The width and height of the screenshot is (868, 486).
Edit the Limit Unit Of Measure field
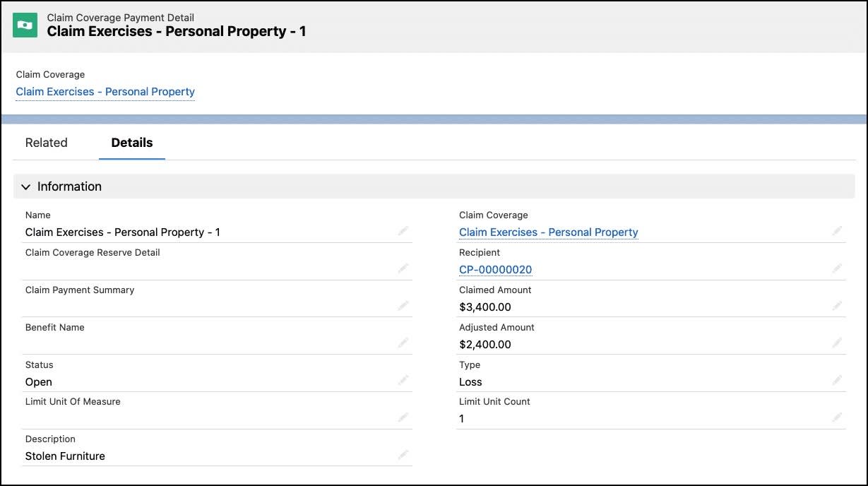tap(403, 417)
